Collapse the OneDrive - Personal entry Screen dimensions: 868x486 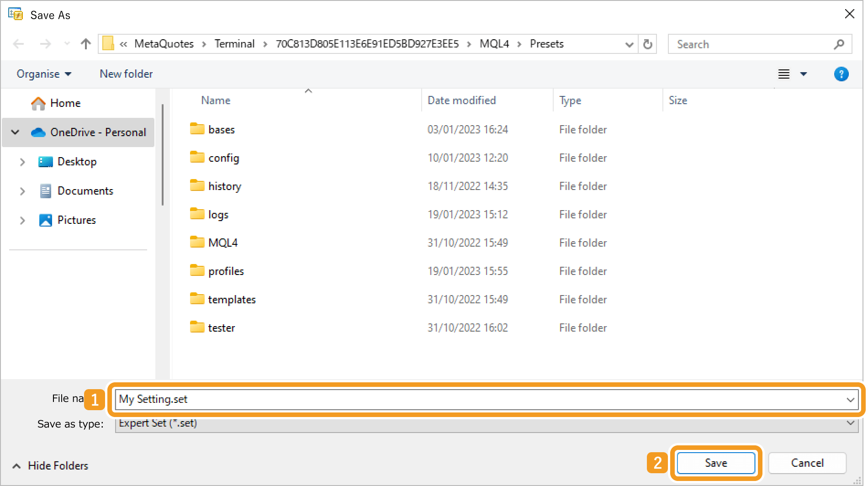[x=15, y=132]
